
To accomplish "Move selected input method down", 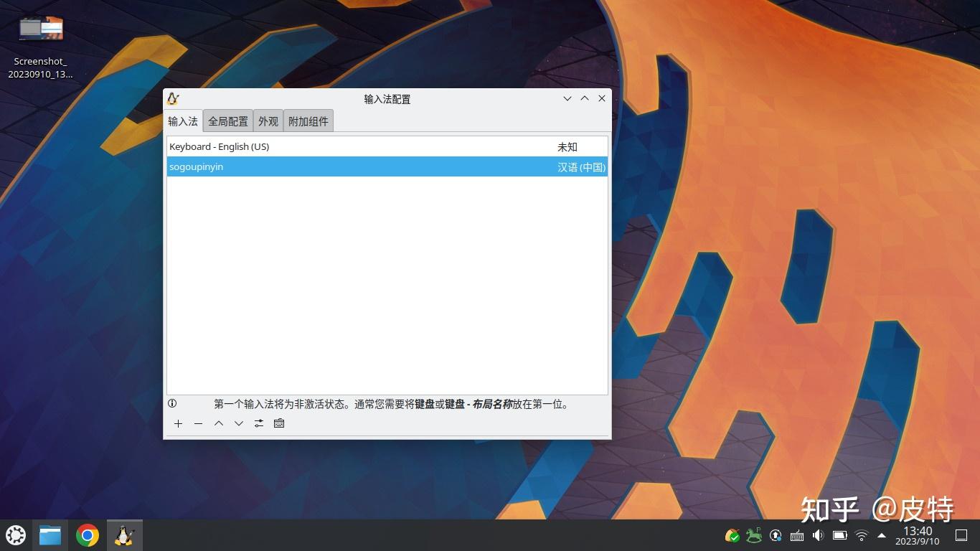I will (x=239, y=423).
